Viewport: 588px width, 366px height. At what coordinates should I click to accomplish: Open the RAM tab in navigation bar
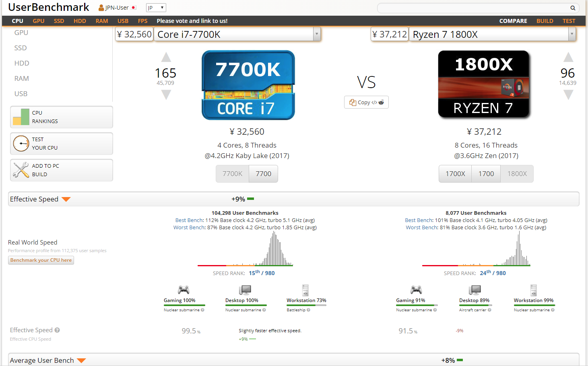tap(102, 21)
